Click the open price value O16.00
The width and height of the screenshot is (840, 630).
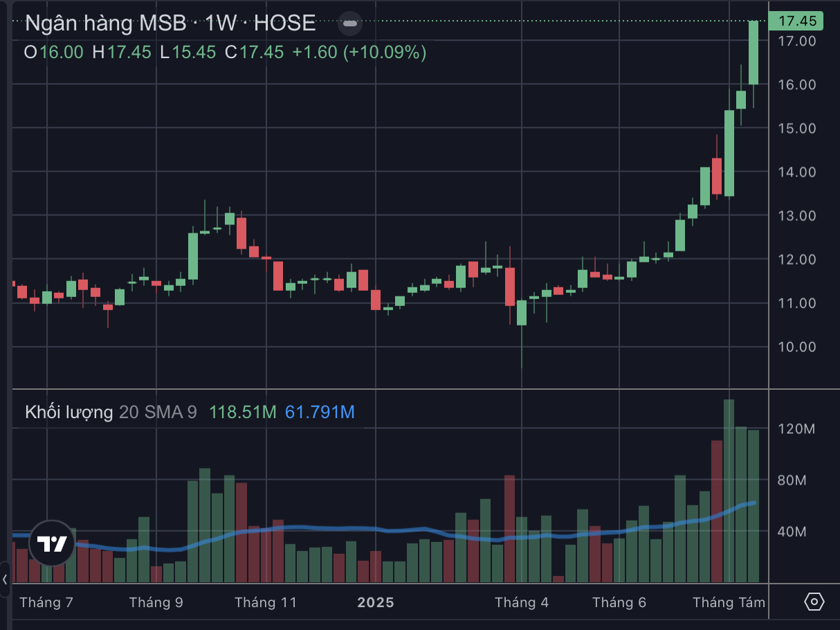(54, 52)
